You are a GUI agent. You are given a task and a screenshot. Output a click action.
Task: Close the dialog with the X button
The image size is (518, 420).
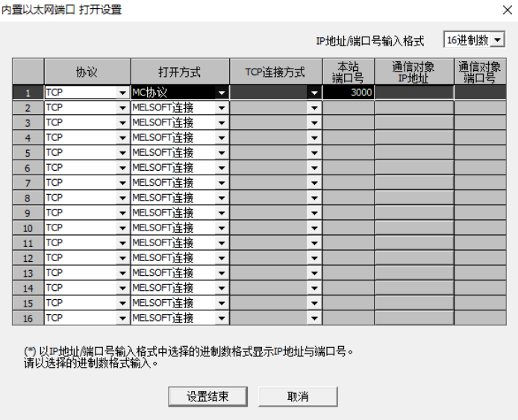click(508, 10)
